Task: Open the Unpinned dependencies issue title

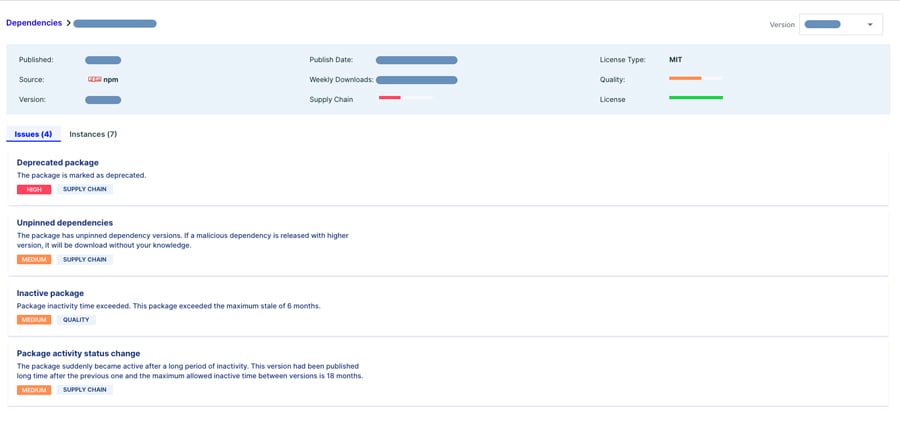Action: (x=64, y=223)
